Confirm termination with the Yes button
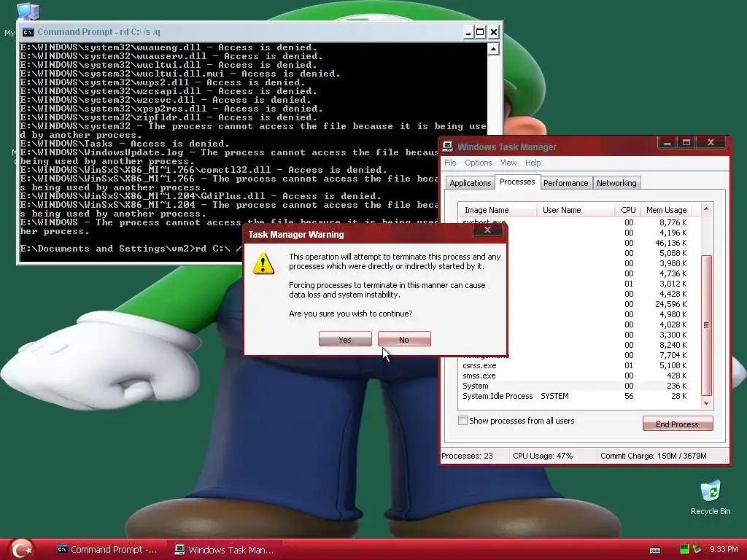 click(345, 339)
